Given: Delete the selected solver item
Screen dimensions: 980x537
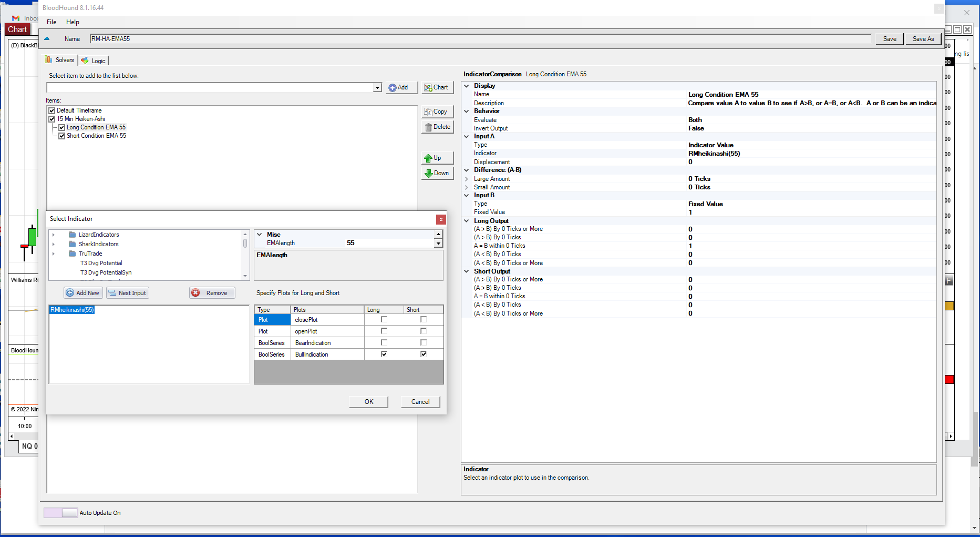Looking at the screenshot, I should coord(437,127).
